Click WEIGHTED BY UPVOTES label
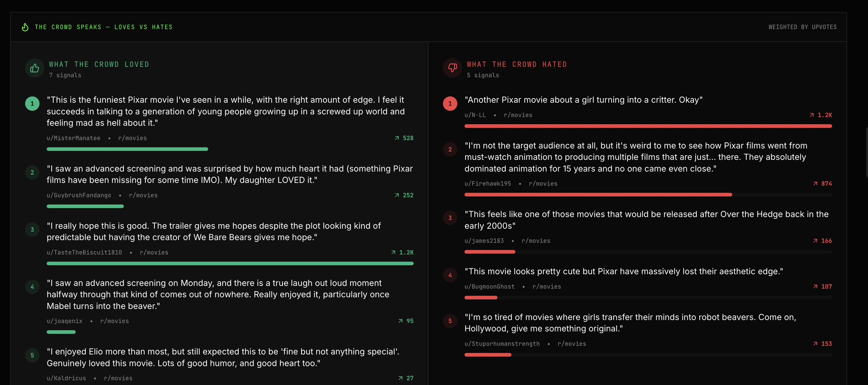The width and height of the screenshot is (868, 385). [802, 27]
